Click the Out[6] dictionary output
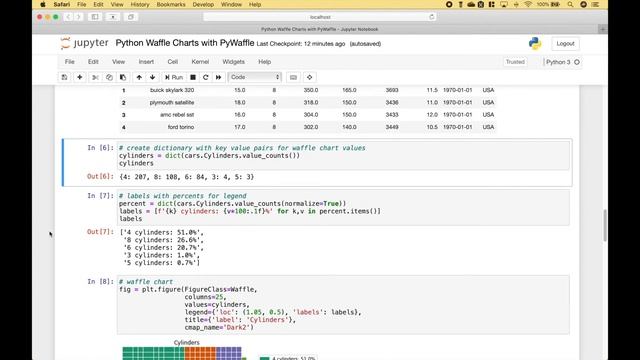 187,177
